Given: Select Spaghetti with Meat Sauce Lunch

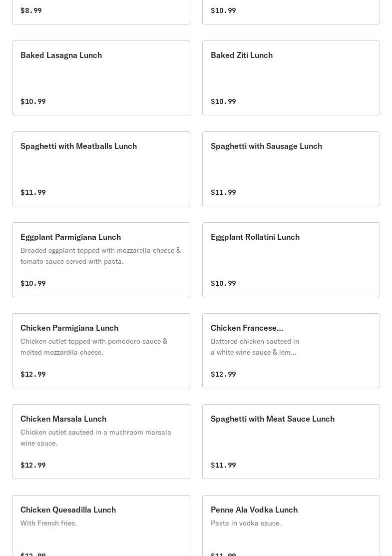Looking at the screenshot, I should pyautogui.click(x=291, y=442).
